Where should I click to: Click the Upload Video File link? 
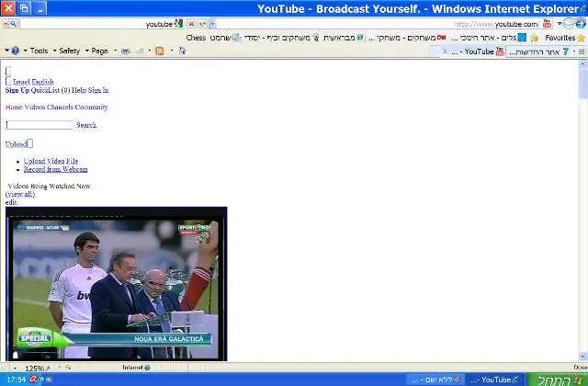coord(51,161)
